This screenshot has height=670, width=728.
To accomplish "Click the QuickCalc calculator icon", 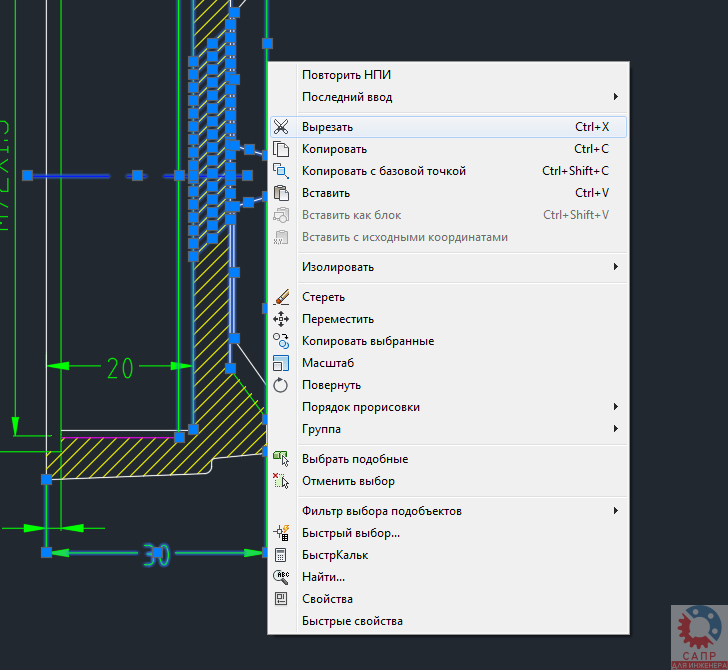I will [x=281, y=555].
